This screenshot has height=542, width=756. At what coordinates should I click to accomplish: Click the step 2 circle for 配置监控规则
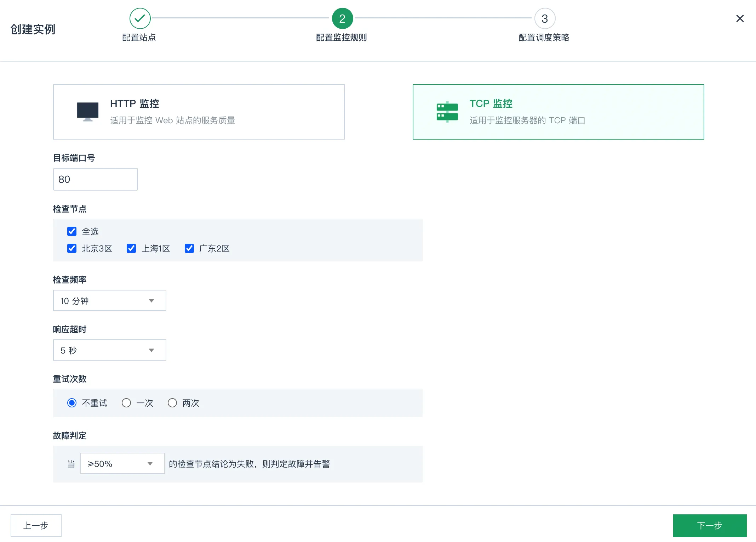point(342,18)
